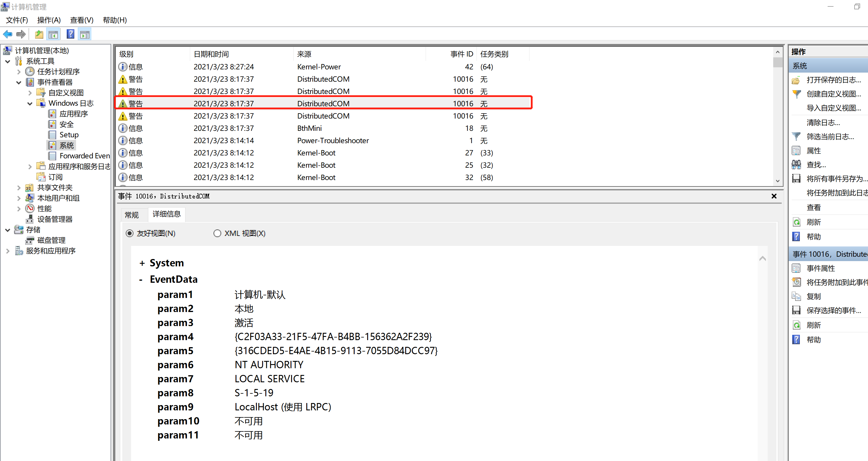Click the forward arrow toolbar icon
Image resolution: width=868 pixels, height=461 pixels.
pyautogui.click(x=21, y=34)
